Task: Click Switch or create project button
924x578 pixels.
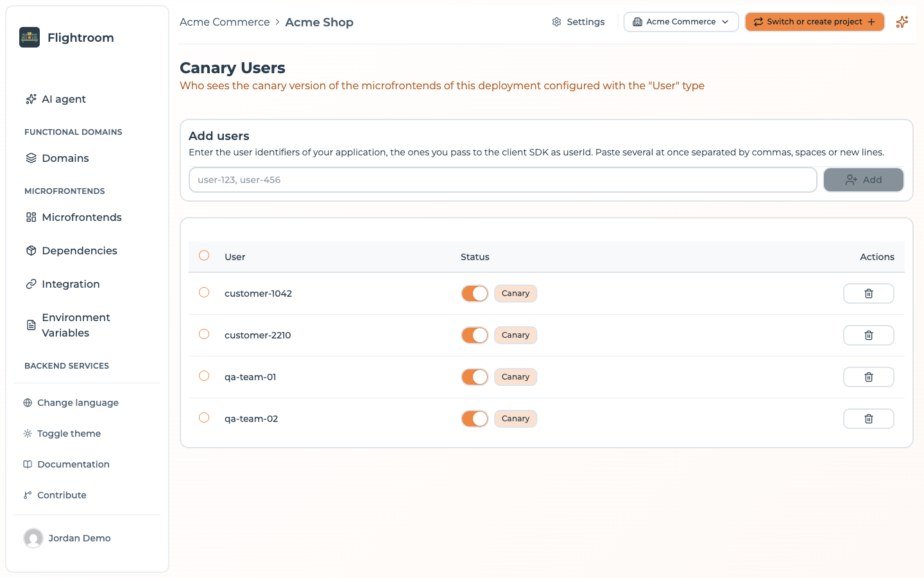Action: point(815,22)
